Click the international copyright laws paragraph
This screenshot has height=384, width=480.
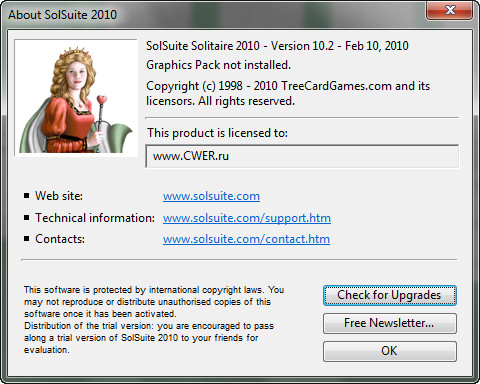pos(154,320)
